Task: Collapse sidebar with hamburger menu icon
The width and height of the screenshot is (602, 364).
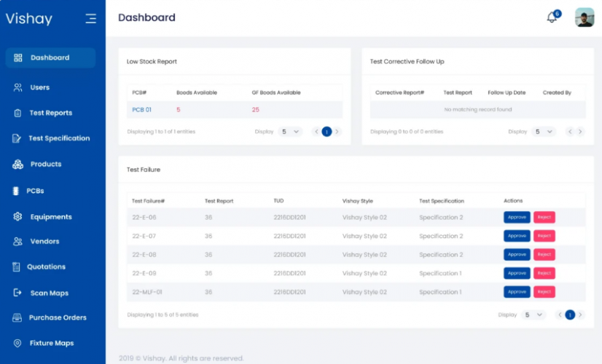Action: pyautogui.click(x=91, y=18)
